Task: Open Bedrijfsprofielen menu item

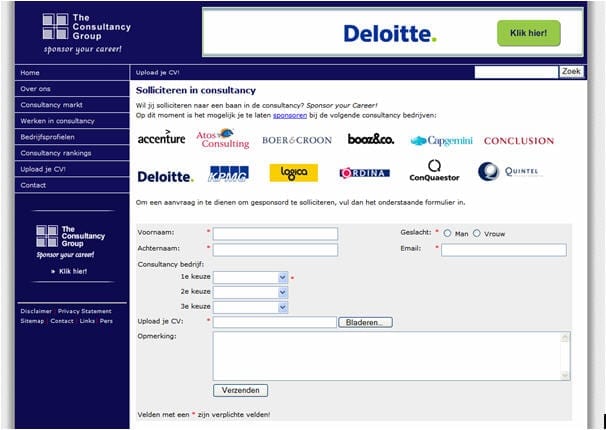Action: (x=72, y=137)
